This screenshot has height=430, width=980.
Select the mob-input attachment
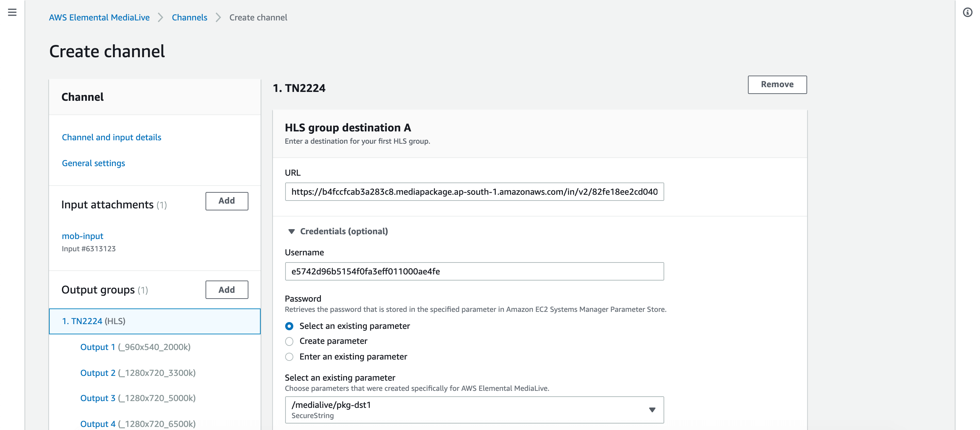pyautogui.click(x=83, y=236)
